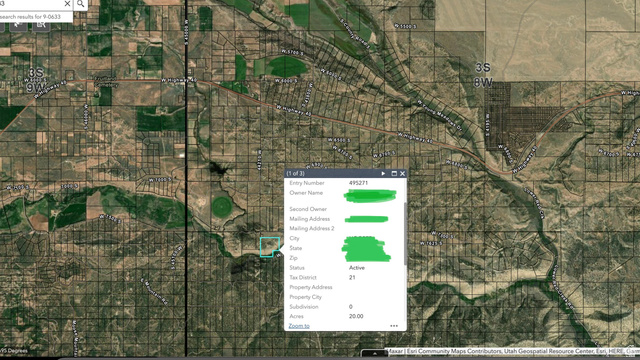The image size is (640, 360).
Task: Click the circular green field on map
Action: tap(222, 206)
